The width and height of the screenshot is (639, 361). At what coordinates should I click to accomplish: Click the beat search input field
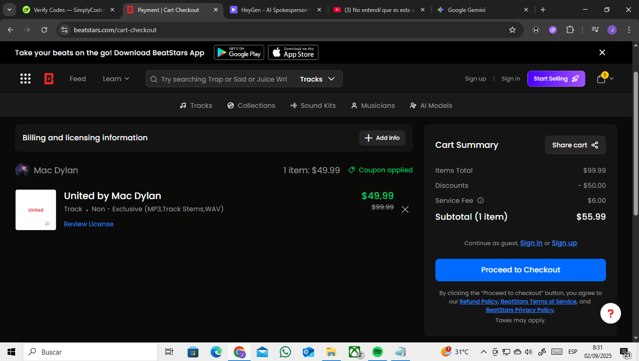(224, 79)
